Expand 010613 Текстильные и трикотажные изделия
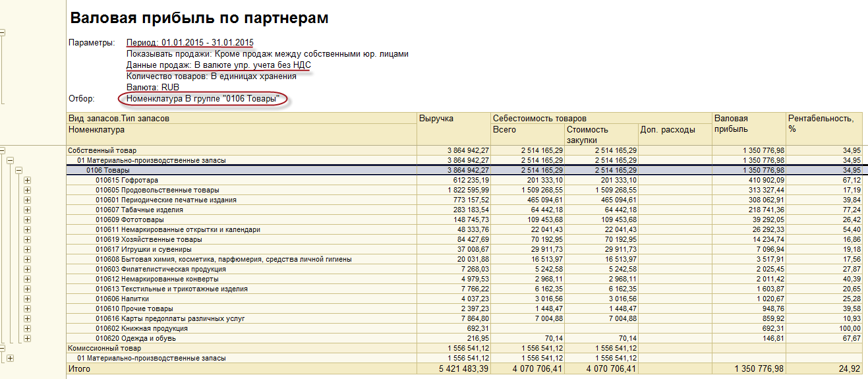The width and height of the screenshot is (868, 379). pyautogui.click(x=27, y=289)
